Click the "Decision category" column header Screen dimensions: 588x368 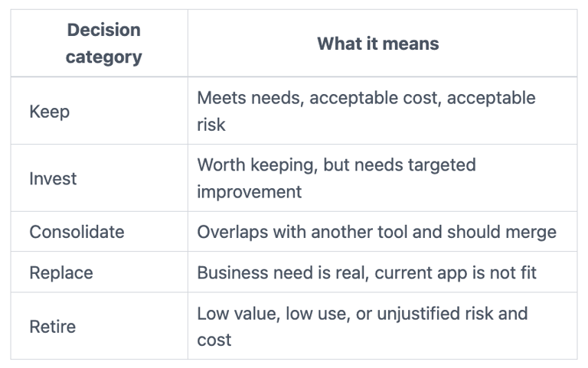point(103,44)
